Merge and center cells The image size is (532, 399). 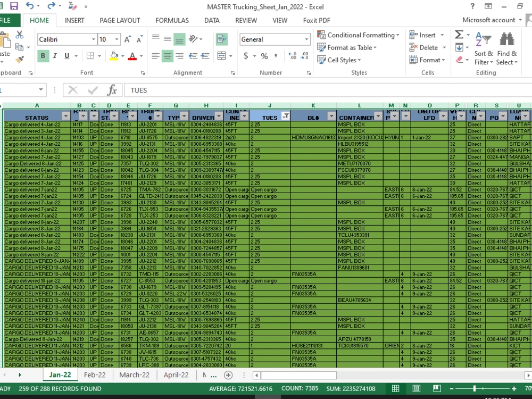[x=221, y=56]
